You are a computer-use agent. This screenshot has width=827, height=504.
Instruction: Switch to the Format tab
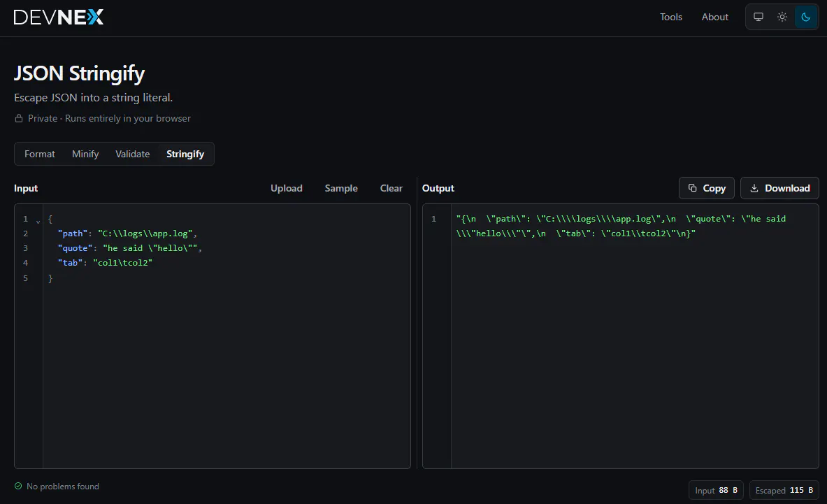(x=40, y=154)
